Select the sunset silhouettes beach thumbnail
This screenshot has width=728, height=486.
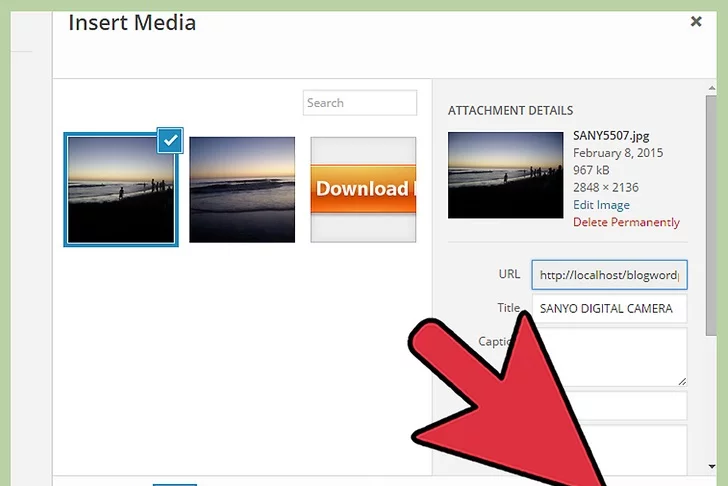(120, 189)
